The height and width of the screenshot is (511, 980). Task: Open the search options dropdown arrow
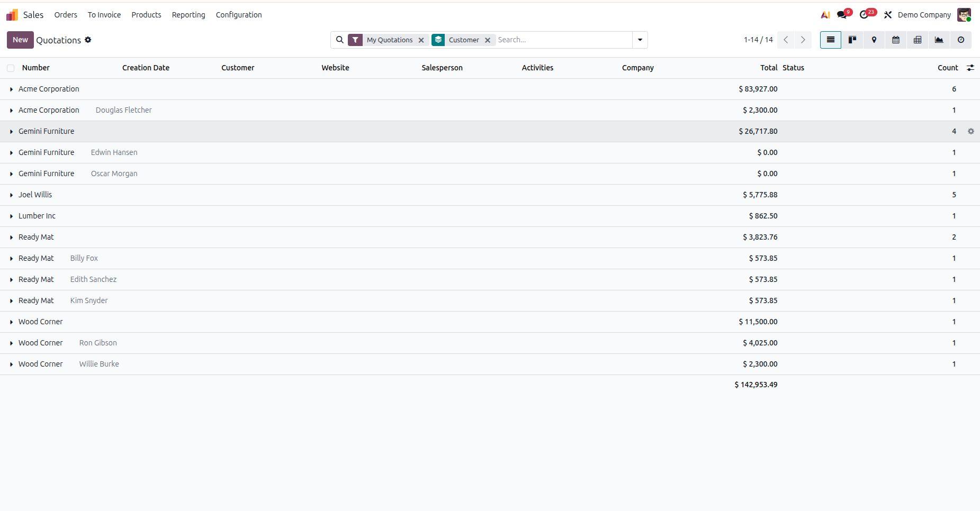(640, 40)
